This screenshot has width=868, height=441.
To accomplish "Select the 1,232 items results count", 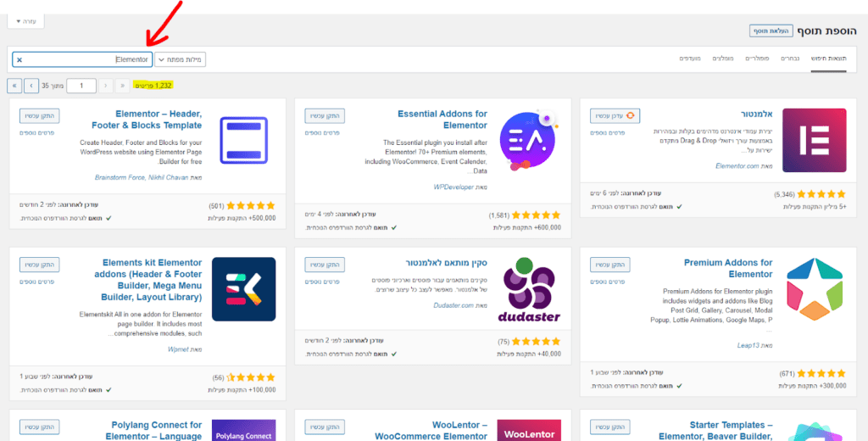I will click(x=154, y=86).
